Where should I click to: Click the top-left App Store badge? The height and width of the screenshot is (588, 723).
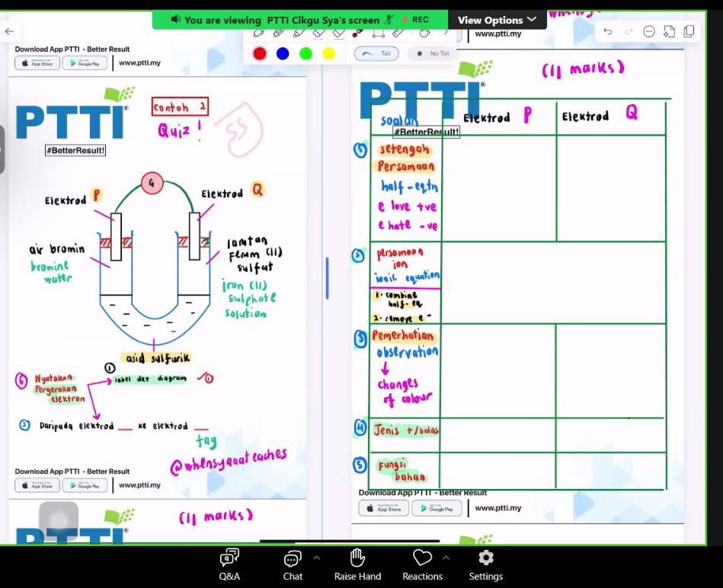(x=37, y=63)
